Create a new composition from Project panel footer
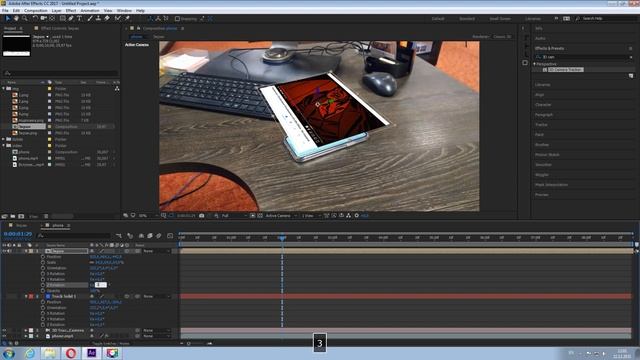This screenshot has height=360, width=640. click(x=21, y=216)
